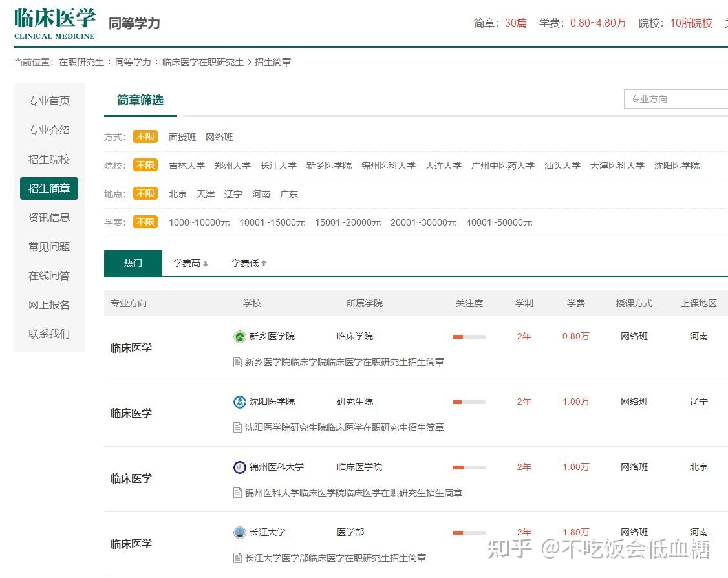Filter schools by 天津医科大学
Screen dimensions: 728x578
[617, 166]
